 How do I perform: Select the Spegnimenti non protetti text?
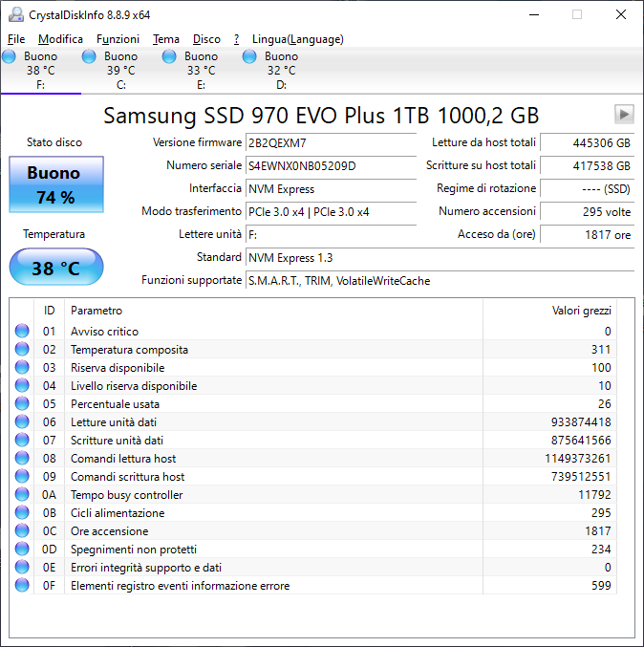134,550
